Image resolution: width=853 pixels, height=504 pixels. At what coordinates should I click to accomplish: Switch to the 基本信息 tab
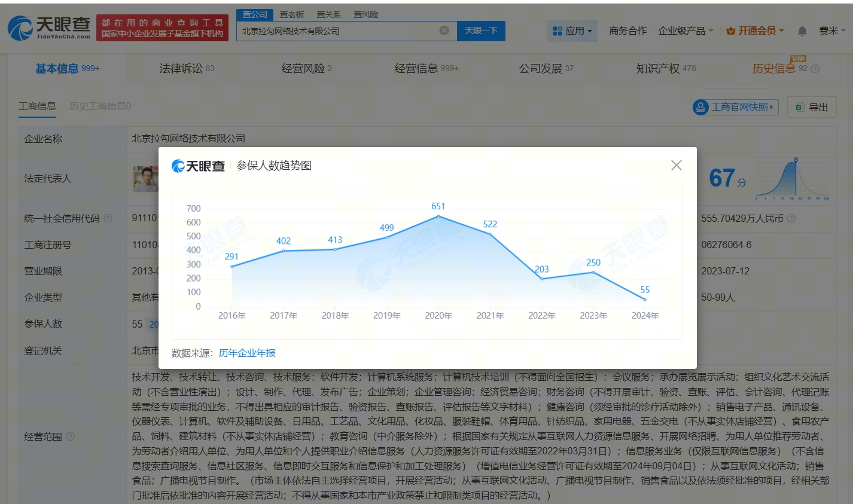click(x=67, y=69)
